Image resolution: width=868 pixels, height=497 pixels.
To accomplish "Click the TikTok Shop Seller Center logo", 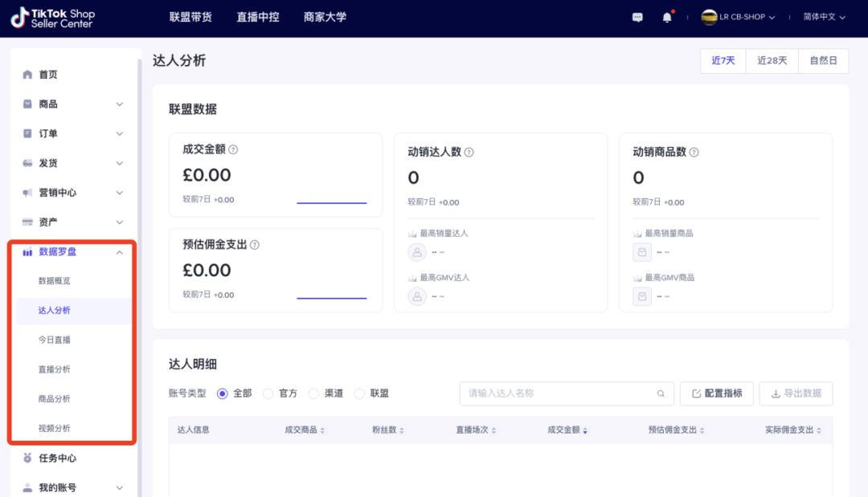I will [x=53, y=18].
